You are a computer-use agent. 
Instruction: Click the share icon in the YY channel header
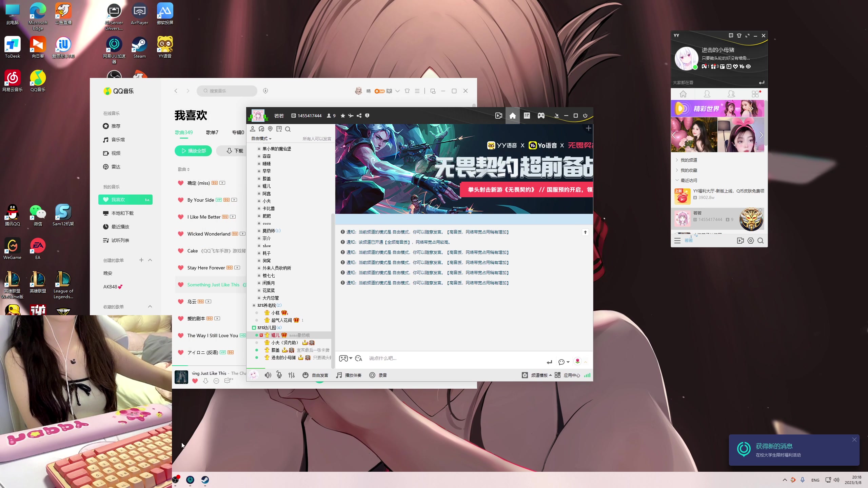[x=359, y=116]
